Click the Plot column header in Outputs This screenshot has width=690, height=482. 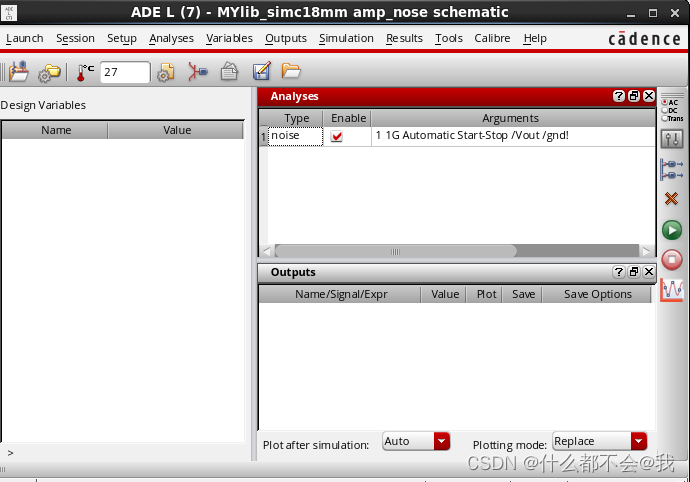pyautogui.click(x=486, y=294)
